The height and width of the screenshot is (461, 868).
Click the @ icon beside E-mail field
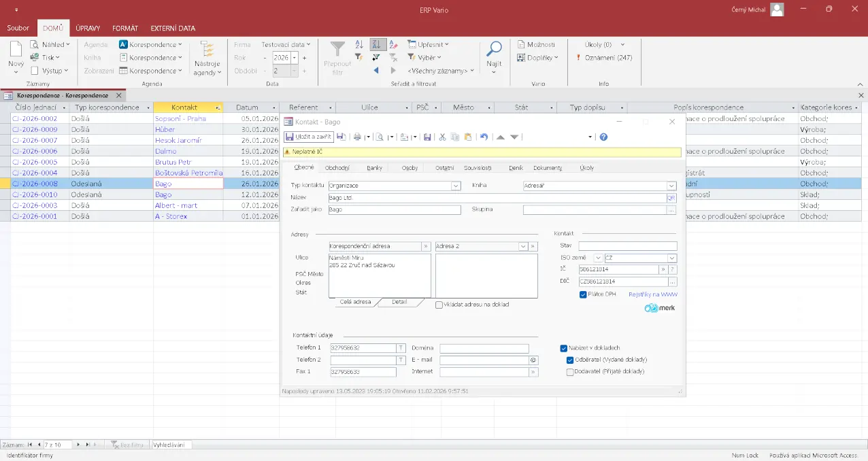click(x=533, y=360)
